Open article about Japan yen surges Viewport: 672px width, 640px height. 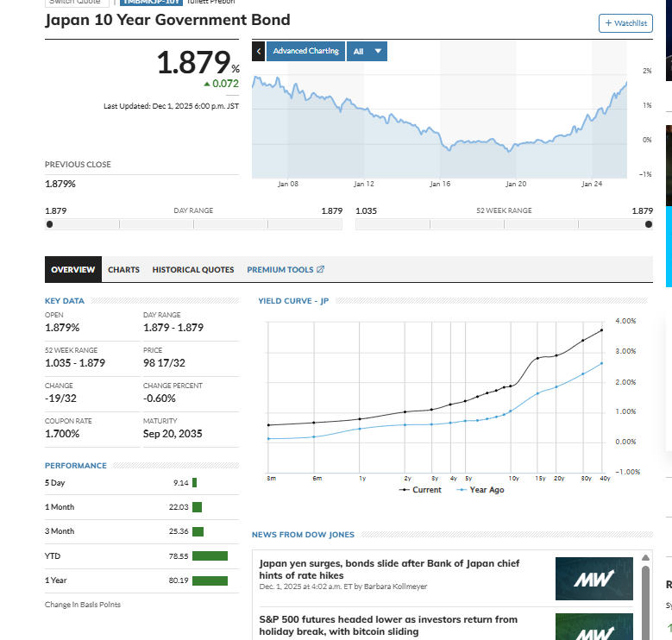point(389,569)
